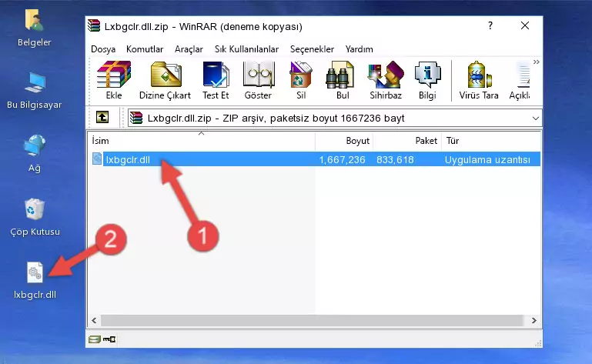
Task: Sort files by İsim column
Action: point(202,141)
